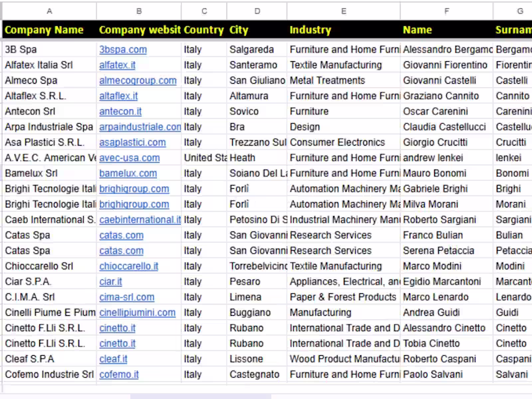Follow the alfatex.it hyperlink
Viewport: 532px width, 399px height.
(x=117, y=65)
